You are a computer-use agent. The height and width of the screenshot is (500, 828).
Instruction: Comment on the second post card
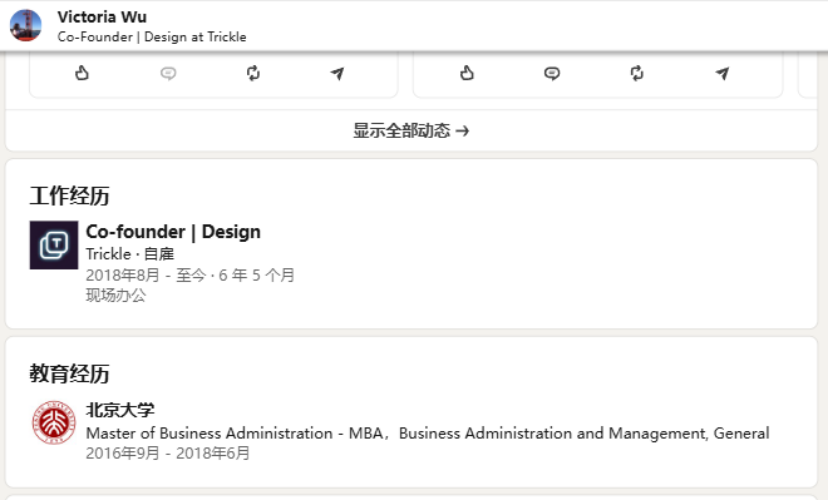click(552, 73)
